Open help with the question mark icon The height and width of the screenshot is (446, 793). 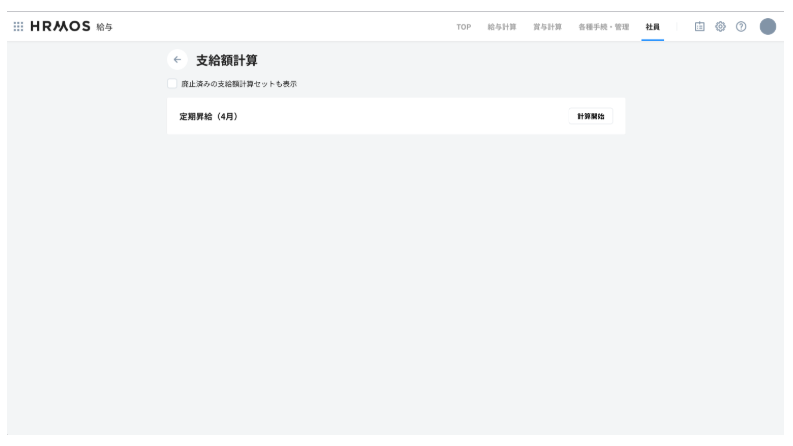741,26
